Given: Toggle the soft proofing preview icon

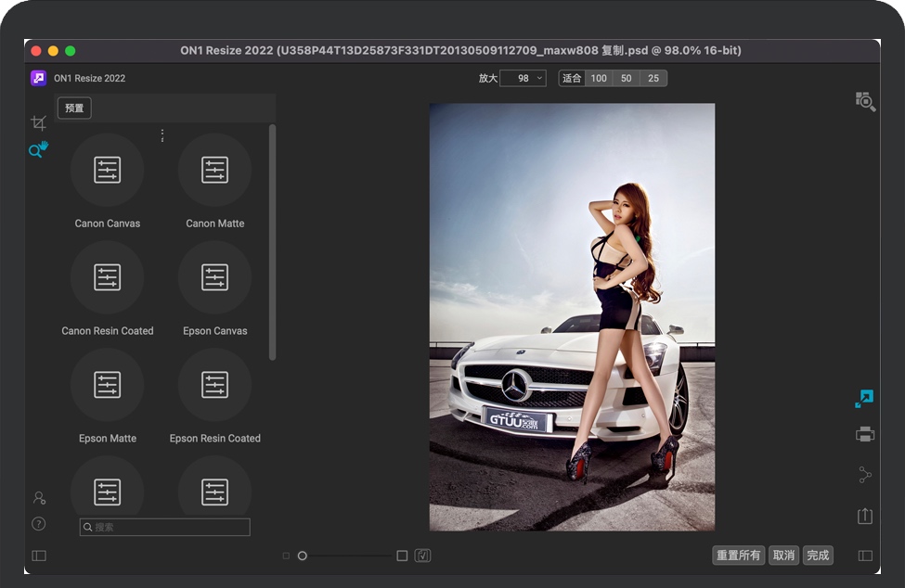Looking at the screenshot, I should [x=422, y=556].
